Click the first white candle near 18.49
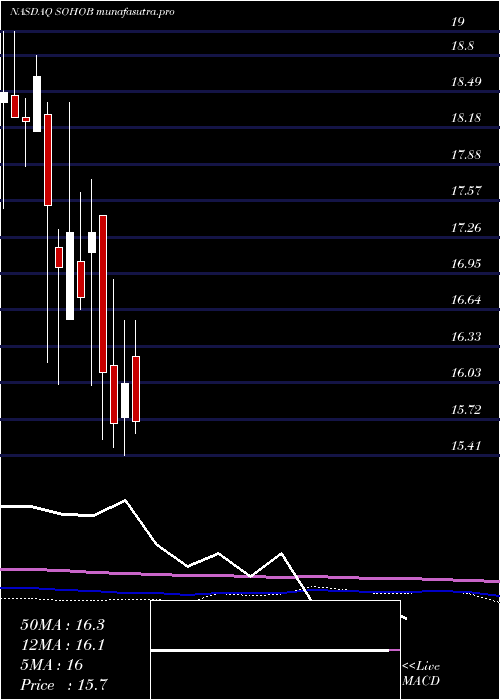The width and height of the screenshot is (500, 700). click(4, 97)
